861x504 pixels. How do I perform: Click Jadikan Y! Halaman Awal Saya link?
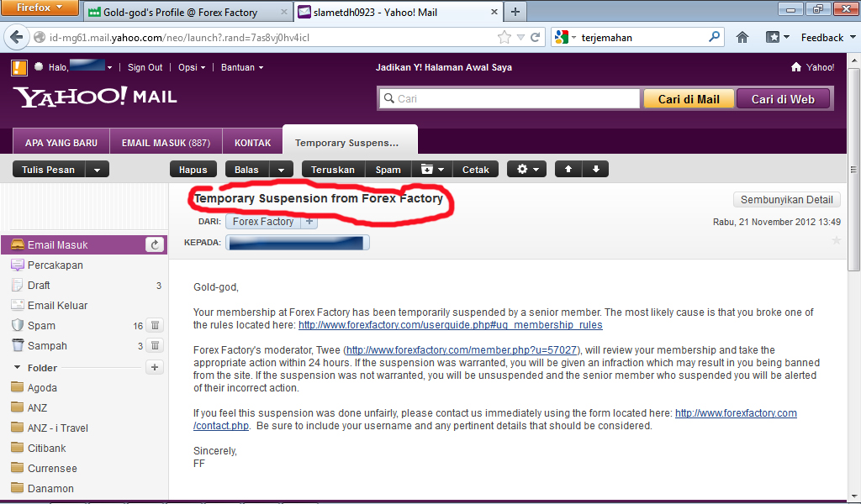pyautogui.click(x=444, y=67)
